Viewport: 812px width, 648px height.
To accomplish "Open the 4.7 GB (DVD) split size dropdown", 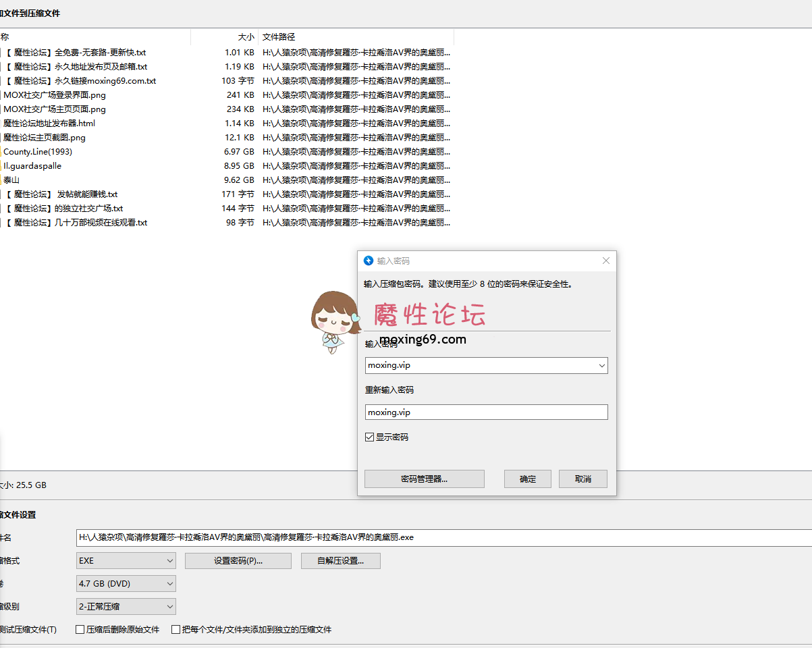I will [126, 584].
